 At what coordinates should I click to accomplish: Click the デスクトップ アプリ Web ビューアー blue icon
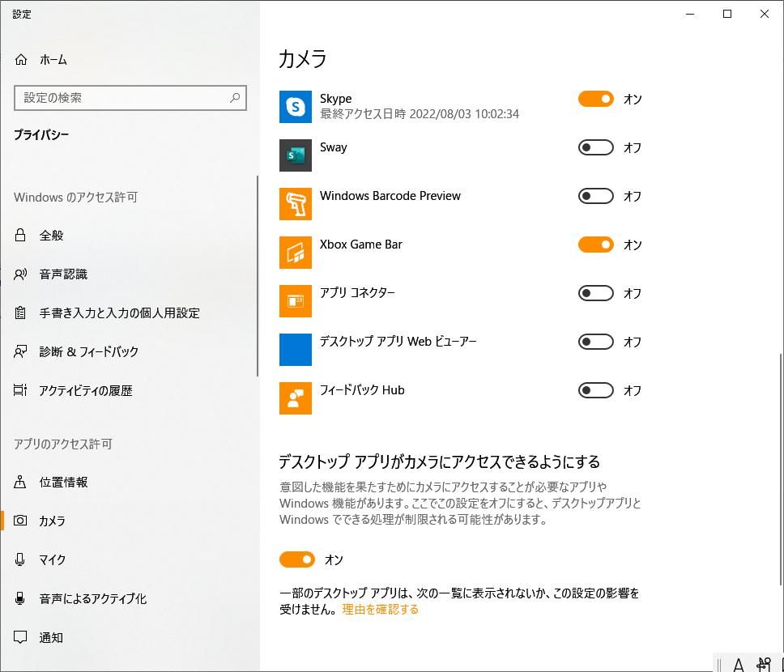coord(296,350)
